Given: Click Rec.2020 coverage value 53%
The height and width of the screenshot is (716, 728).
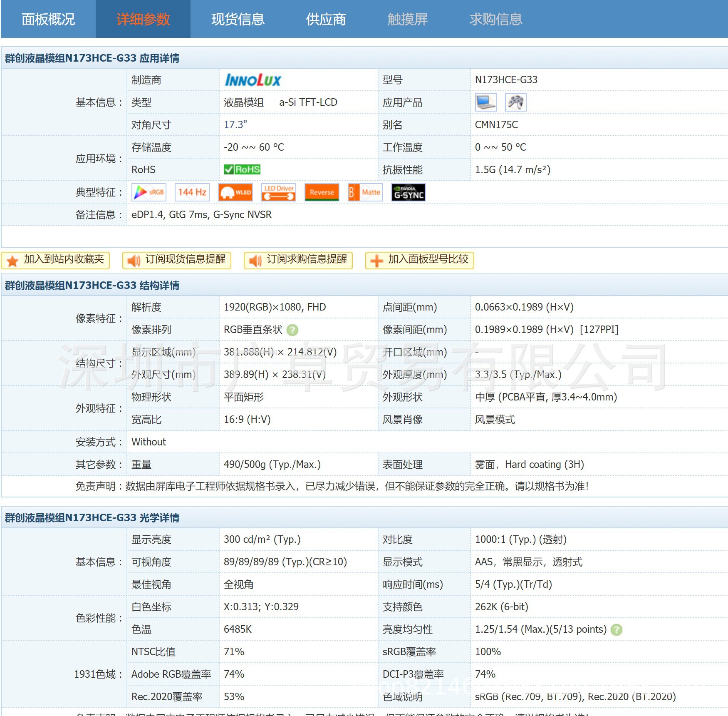Looking at the screenshot, I should pos(234,697).
